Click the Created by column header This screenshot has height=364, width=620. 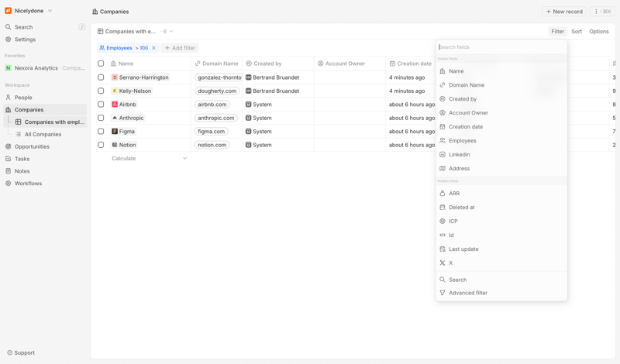(x=278, y=64)
